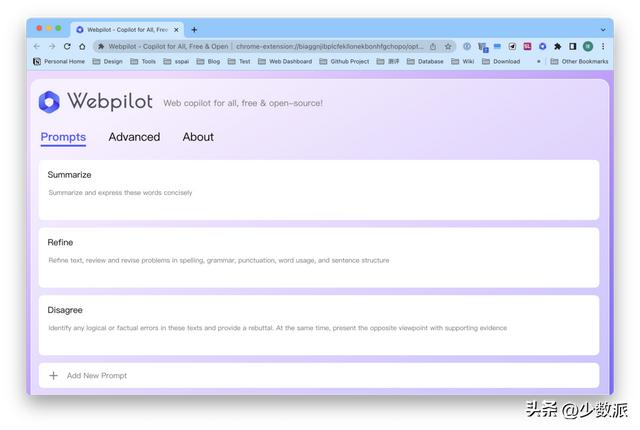Viewport: 640px width, 430px height.
Task: Open the Download bookmarks folder
Action: point(501,61)
